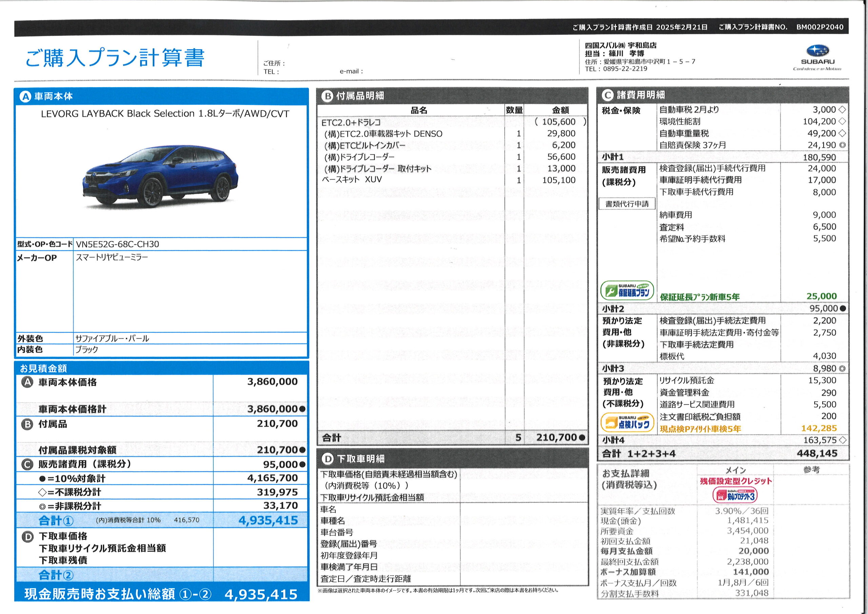Click the 参考 payment column header
This screenshot has width=868, height=614.
pyautogui.click(x=811, y=469)
